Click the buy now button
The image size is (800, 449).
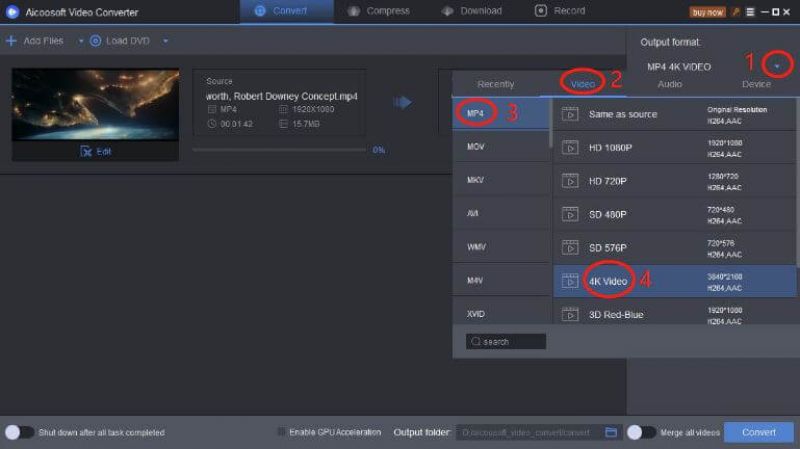(x=707, y=12)
